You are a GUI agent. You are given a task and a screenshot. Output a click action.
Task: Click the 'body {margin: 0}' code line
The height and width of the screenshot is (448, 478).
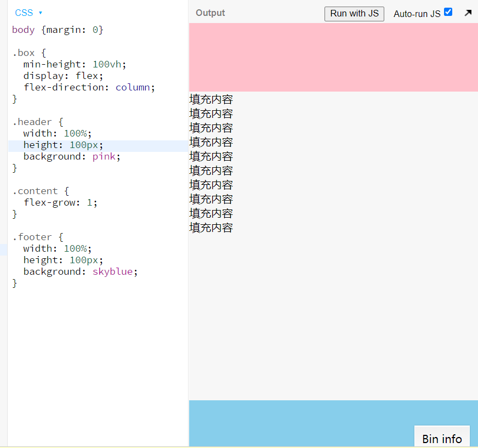58,30
